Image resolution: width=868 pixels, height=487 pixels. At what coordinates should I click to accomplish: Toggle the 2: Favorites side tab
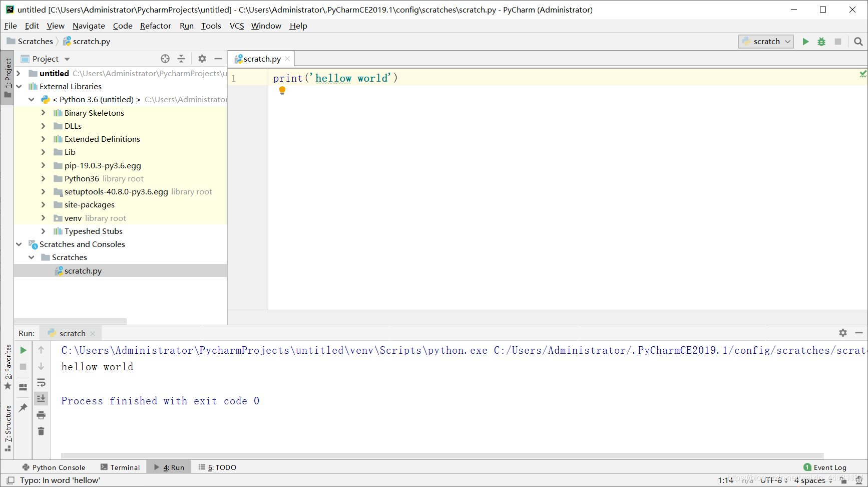click(8, 367)
